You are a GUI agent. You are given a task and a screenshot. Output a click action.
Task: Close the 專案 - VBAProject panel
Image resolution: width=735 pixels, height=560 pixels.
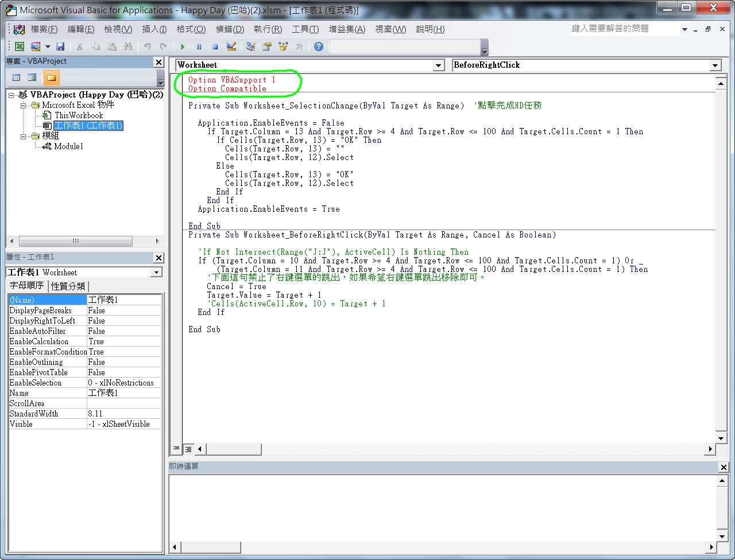click(158, 62)
